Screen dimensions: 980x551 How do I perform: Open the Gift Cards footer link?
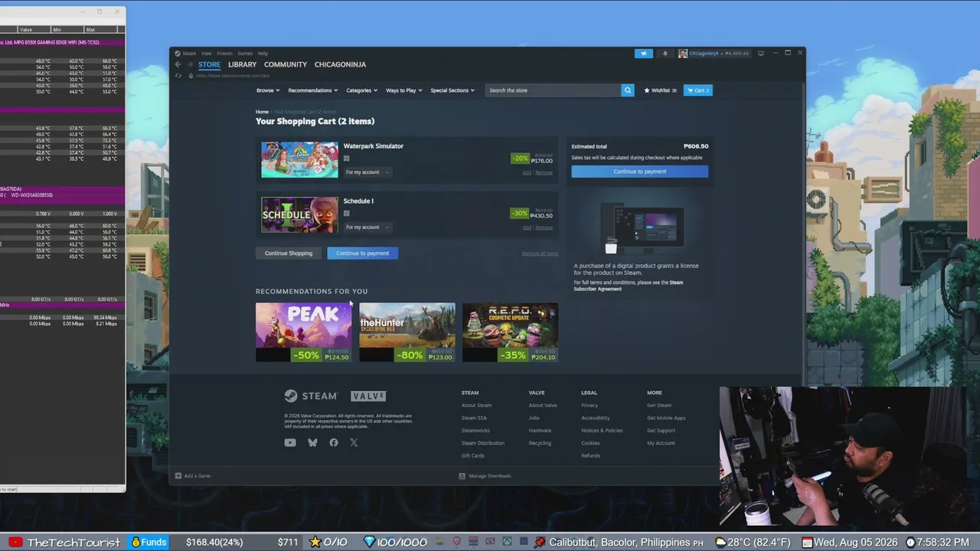(x=472, y=455)
